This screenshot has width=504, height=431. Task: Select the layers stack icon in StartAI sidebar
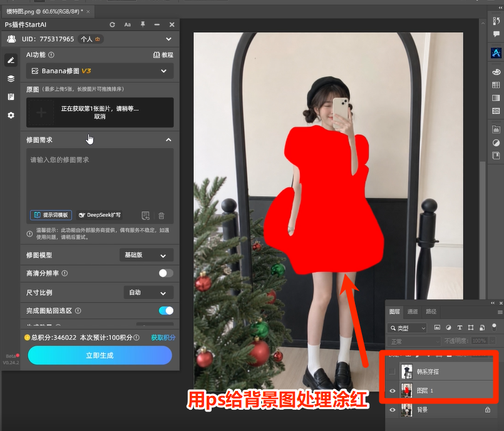(11, 78)
